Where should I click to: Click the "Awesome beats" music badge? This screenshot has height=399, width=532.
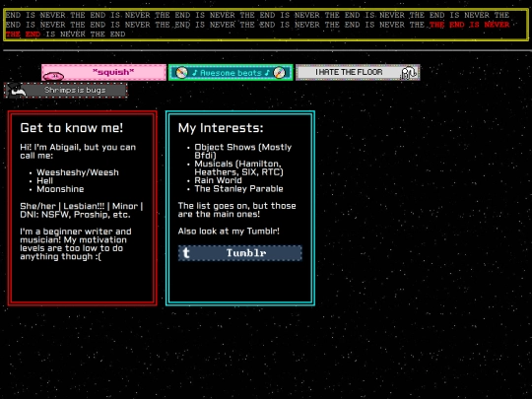pos(231,73)
